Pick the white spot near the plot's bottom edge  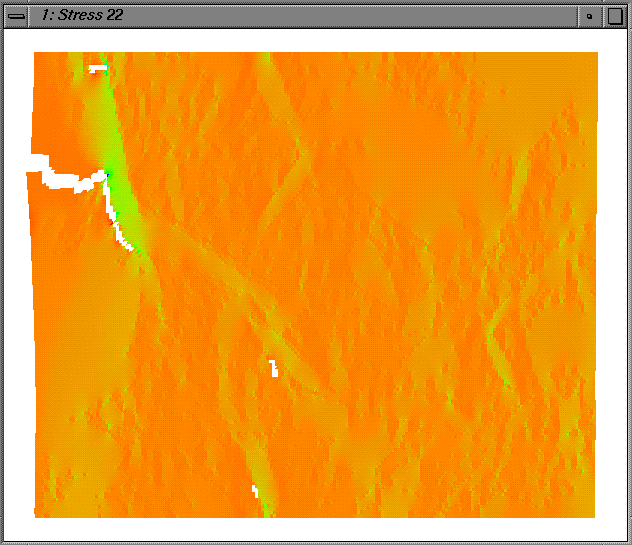(255, 490)
